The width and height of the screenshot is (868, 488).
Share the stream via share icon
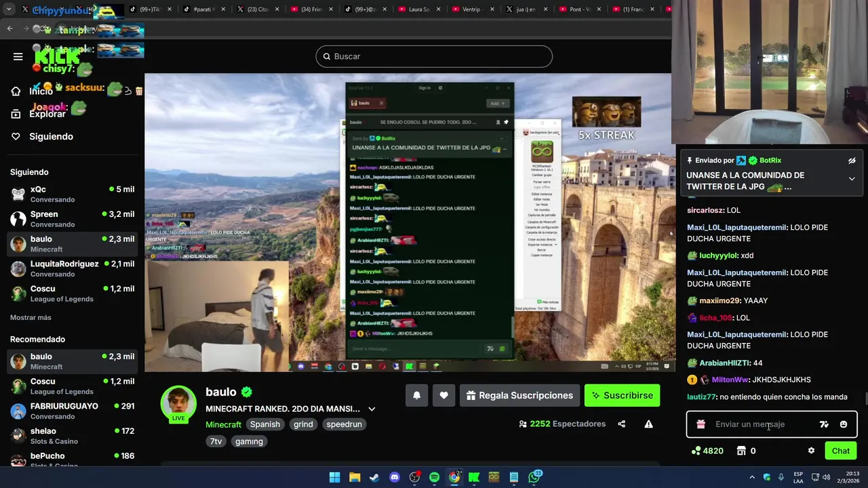pyautogui.click(x=621, y=424)
